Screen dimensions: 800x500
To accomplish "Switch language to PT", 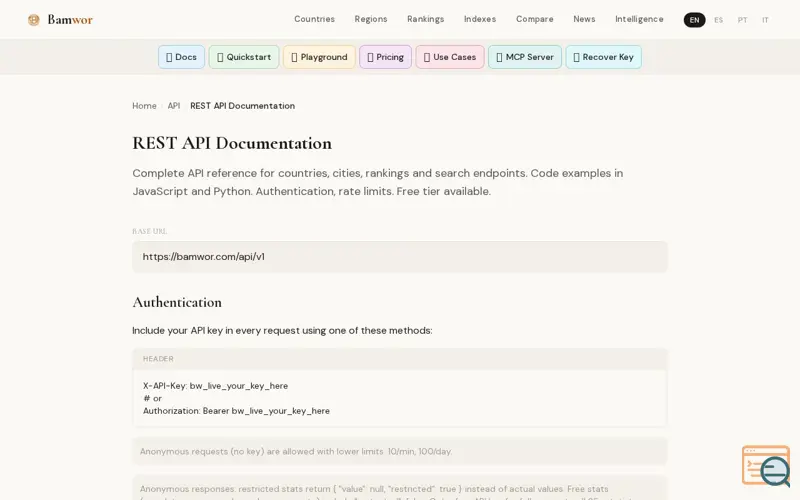I will tap(742, 20).
